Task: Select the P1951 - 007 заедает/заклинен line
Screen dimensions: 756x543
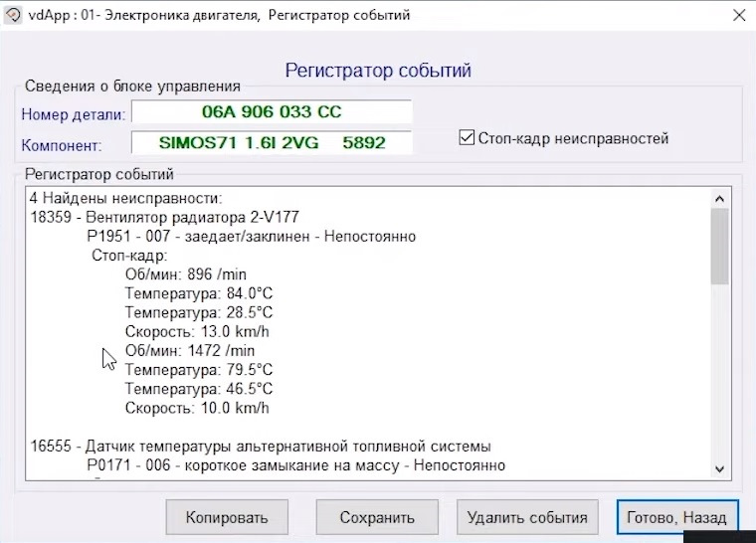Action: click(252, 237)
